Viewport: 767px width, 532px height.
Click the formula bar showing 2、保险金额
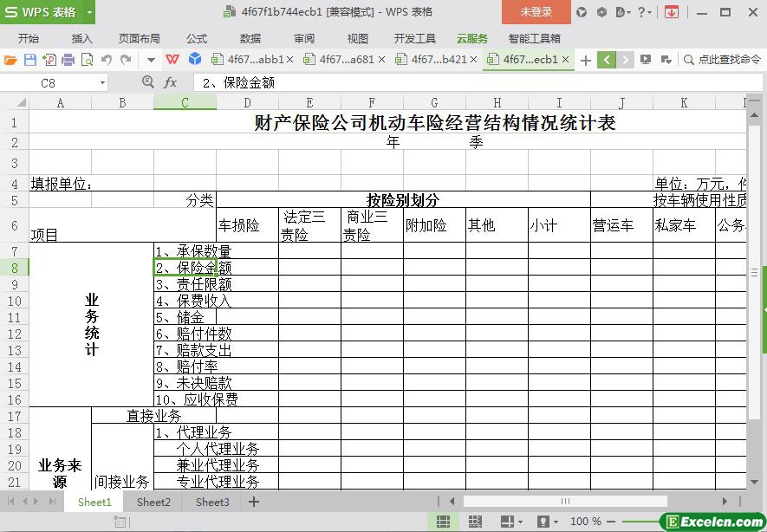[x=477, y=82]
